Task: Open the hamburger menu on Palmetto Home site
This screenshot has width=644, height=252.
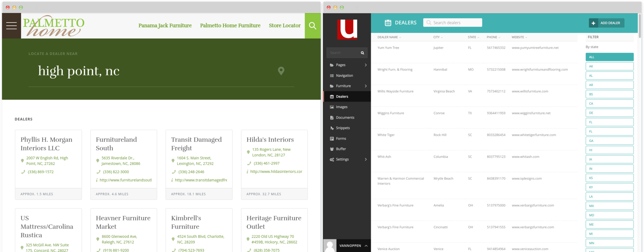Action: point(11,25)
